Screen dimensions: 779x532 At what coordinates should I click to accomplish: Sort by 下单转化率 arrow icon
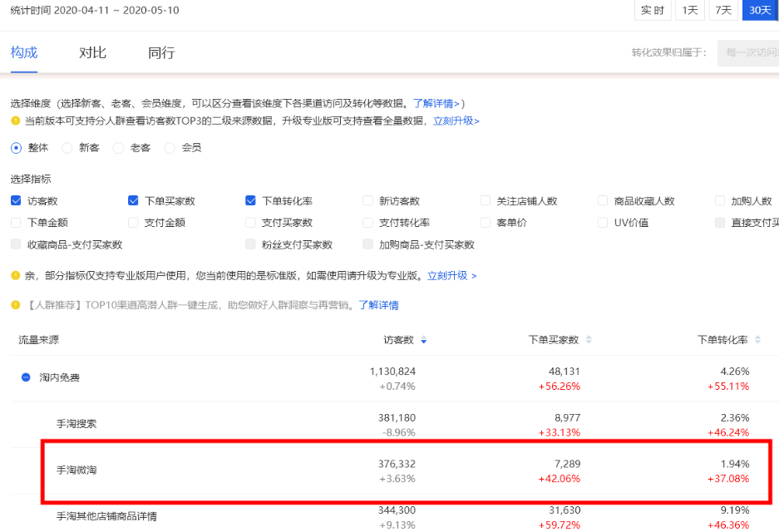(757, 340)
